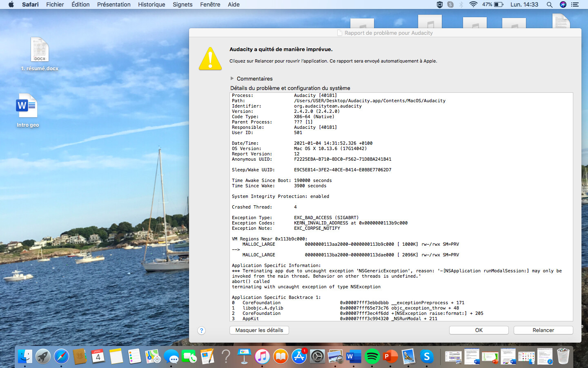Screen dimensions: 588x368
Task: Open Finder from the Dock
Action: [25, 357]
